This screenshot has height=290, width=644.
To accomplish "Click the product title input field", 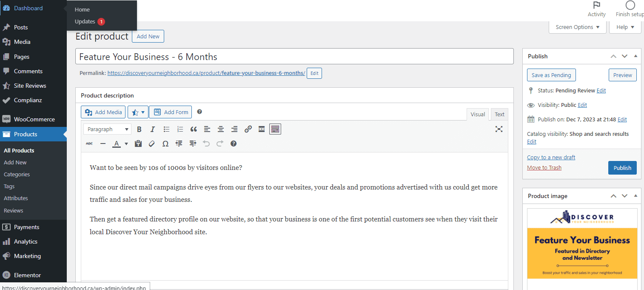I will click(x=294, y=57).
